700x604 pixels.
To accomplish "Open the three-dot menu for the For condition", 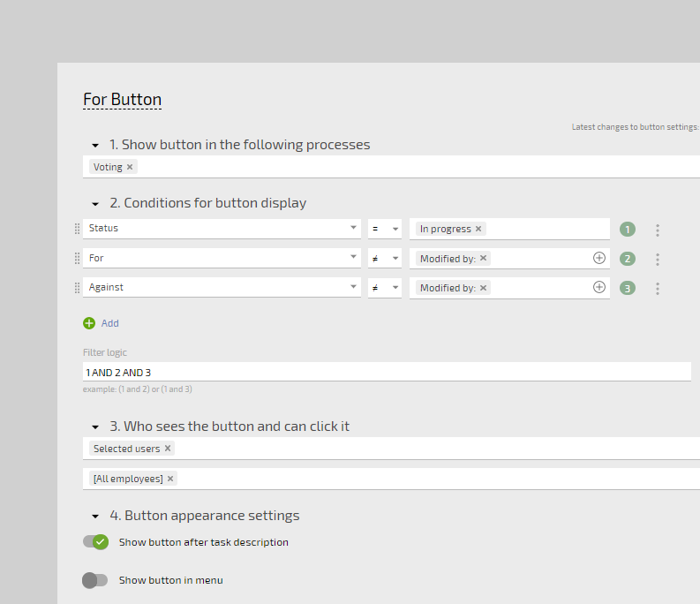I will click(x=658, y=259).
